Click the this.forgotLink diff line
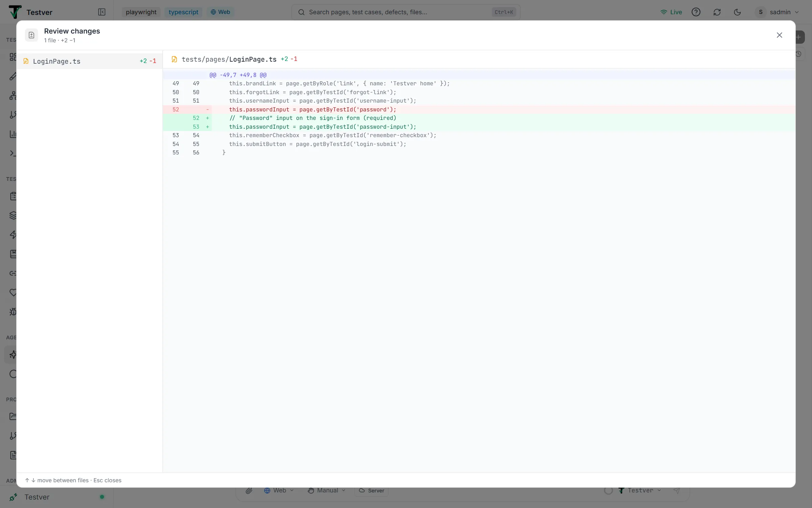Viewport: 812px width, 508px height. 479,92
